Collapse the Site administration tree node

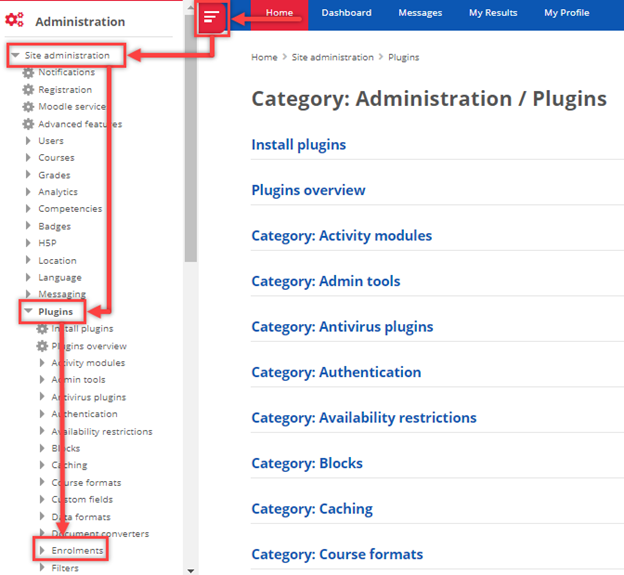tap(15, 55)
